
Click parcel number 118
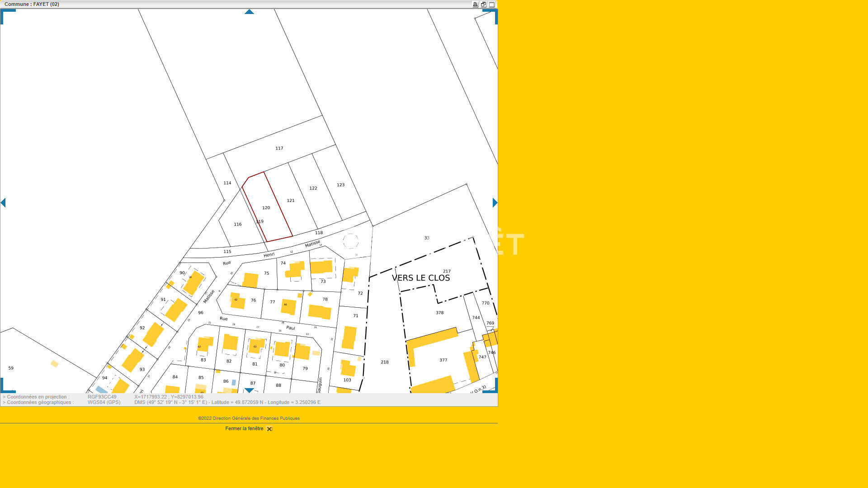(319, 233)
